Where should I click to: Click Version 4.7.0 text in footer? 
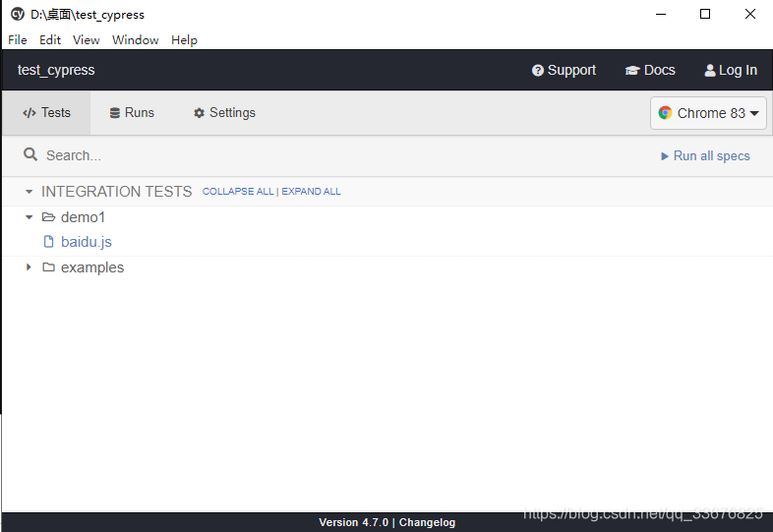pyautogui.click(x=353, y=522)
